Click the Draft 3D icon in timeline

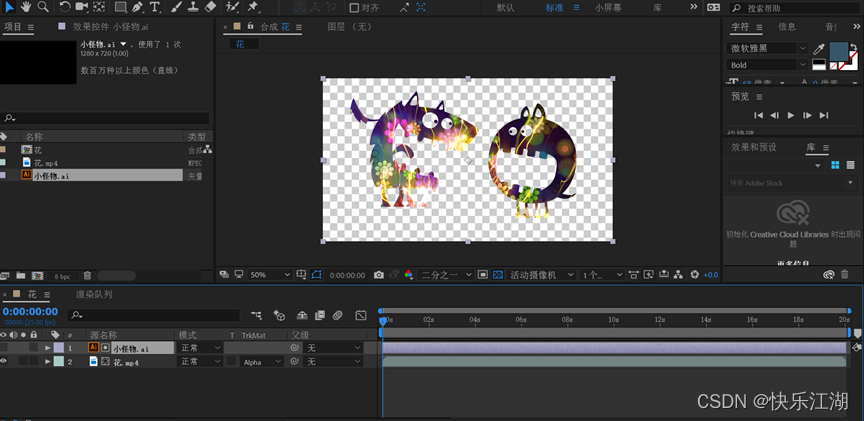click(x=279, y=315)
